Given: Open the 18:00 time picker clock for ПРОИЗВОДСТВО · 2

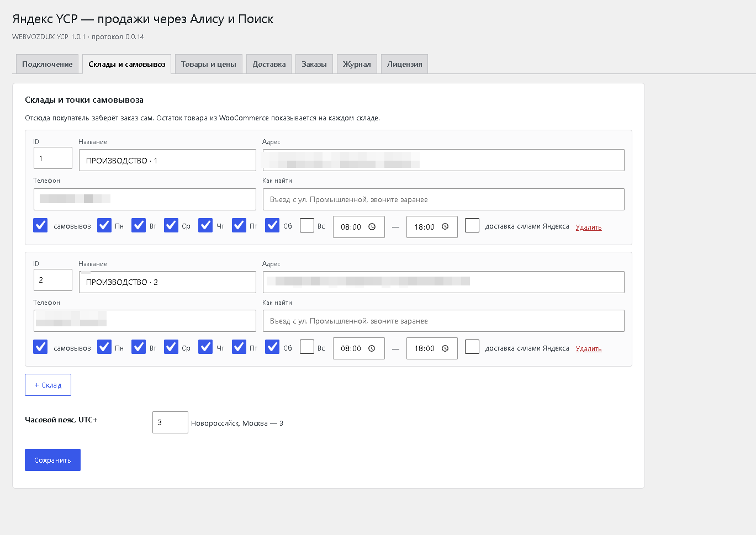Looking at the screenshot, I should [x=445, y=348].
